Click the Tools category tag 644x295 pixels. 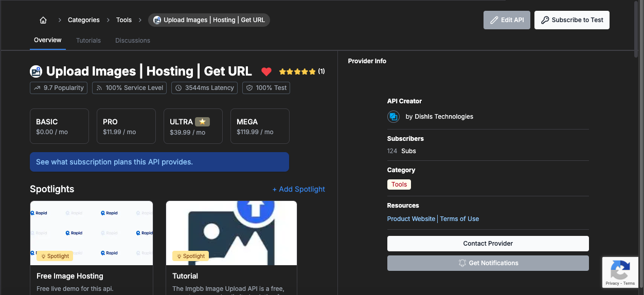(399, 185)
